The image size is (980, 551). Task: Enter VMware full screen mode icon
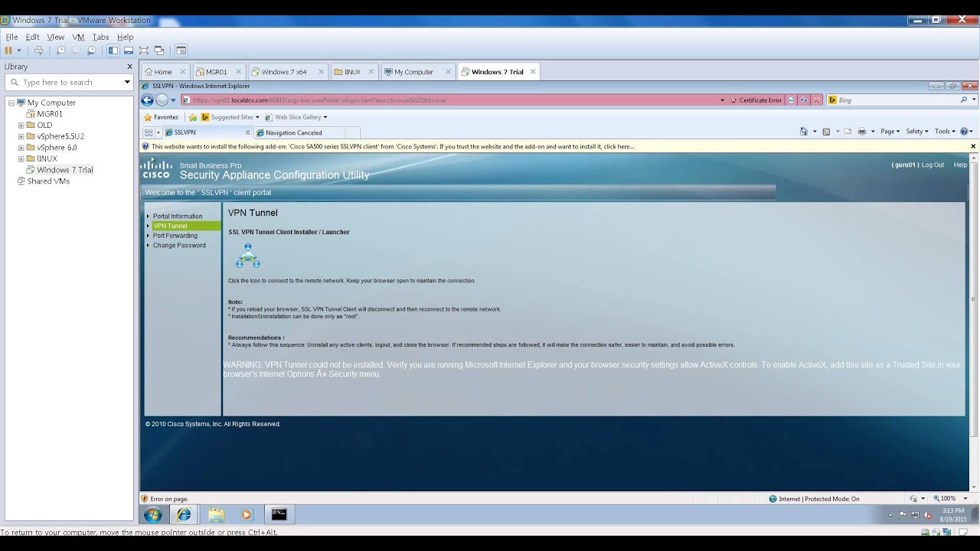144,51
